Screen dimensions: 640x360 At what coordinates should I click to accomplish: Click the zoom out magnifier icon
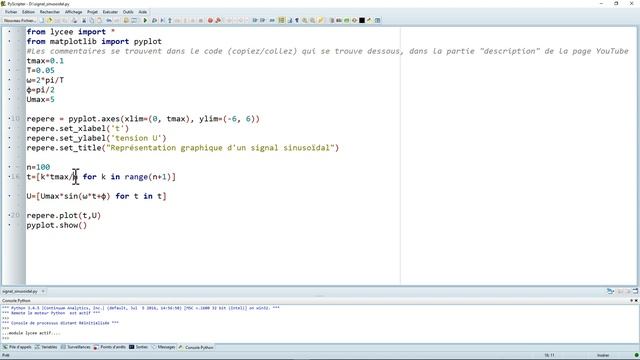tap(312, 20)
